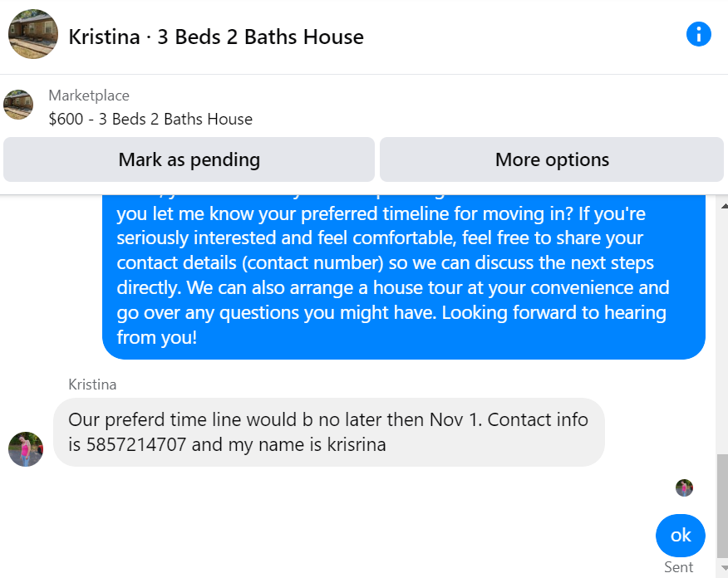Image resolution: width=728 pixels, height=578 pixels.
Task: Click the blue "ok" message bubble
Action: point(680,536)
